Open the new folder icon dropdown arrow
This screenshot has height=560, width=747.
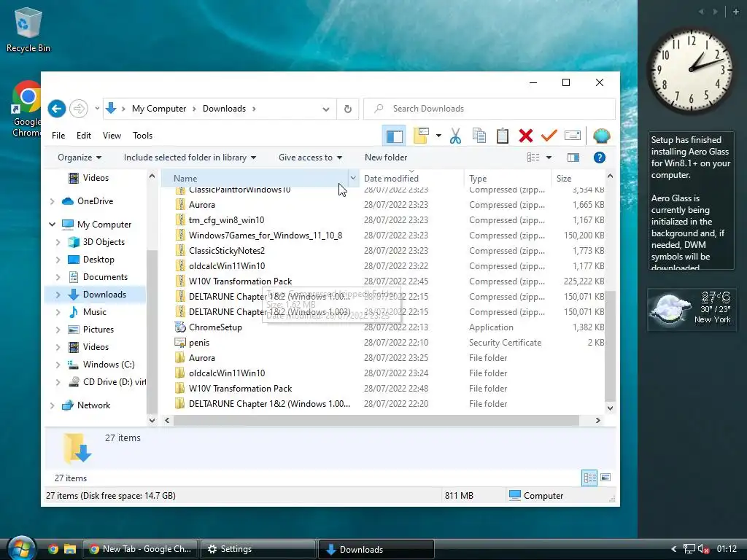pos(438,136)
